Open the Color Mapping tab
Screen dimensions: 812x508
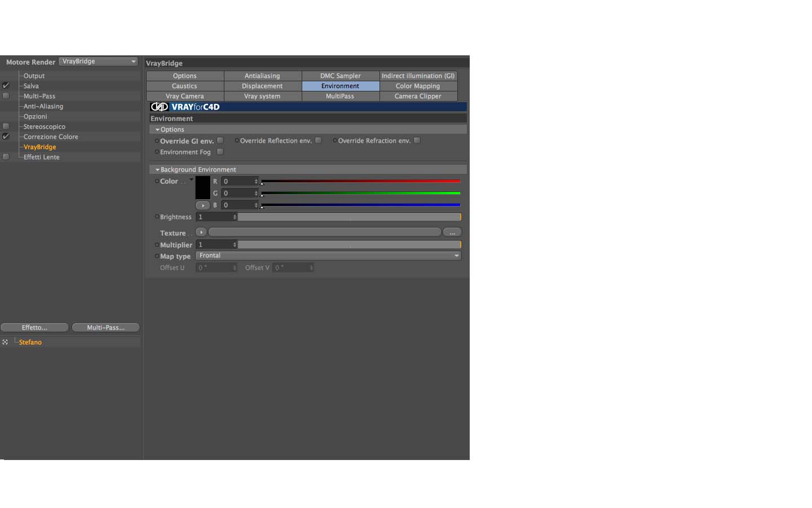click(x=418, y=86)
